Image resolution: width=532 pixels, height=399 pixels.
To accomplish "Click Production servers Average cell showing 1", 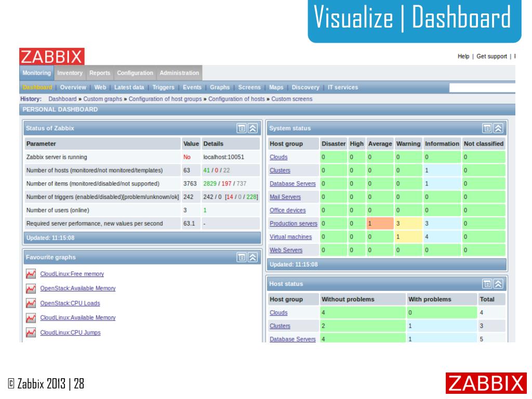I will pos(380,223).
